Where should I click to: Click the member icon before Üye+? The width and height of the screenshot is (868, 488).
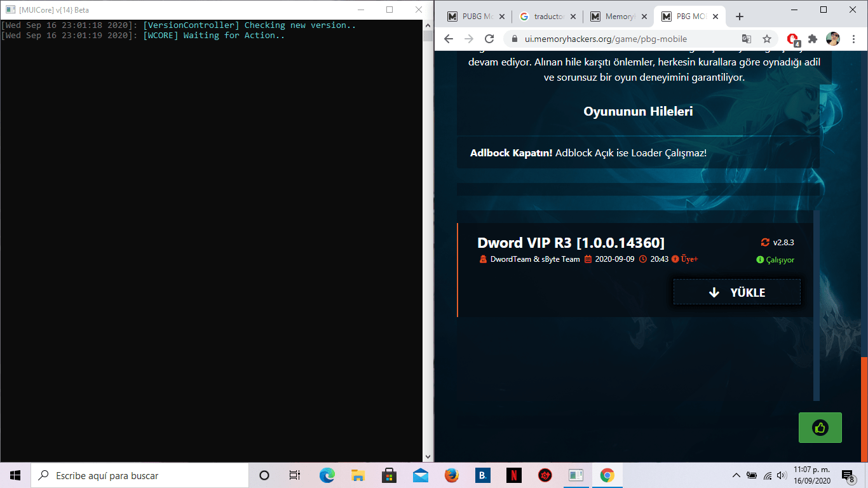point(675,259)
